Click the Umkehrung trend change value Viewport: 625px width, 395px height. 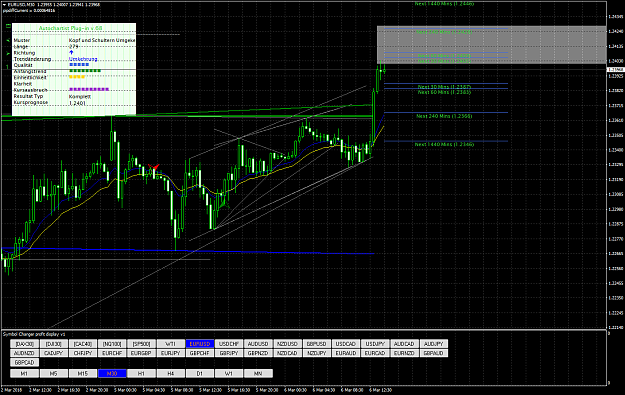tap(83, 59)
